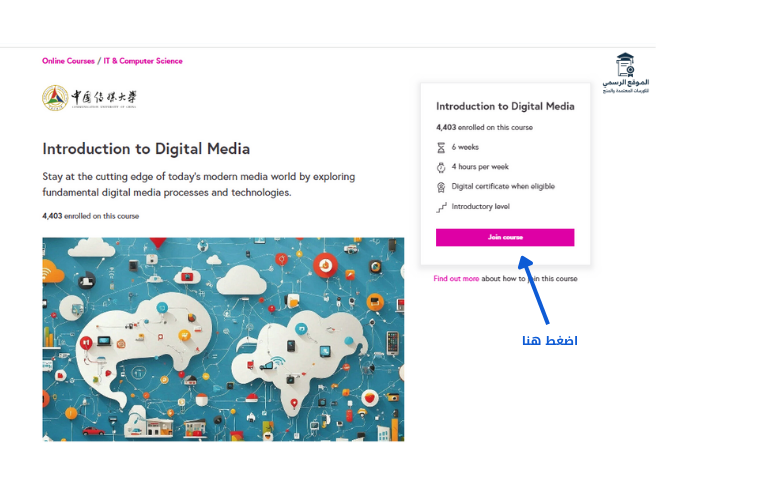Click 'Digital certificate when eligible' text
Image resolution: width=758 pixels, height=480 pixels.
[x=503, y=187]
